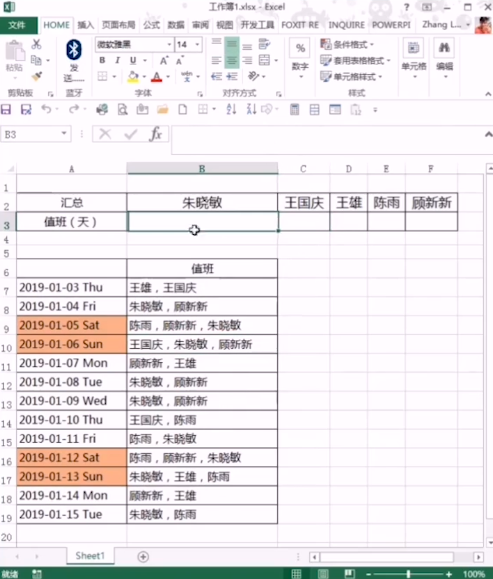Image resolution: width=493 pixels, height=579 pixels.
Task: Open the calculator icon in the quick toolbar
Action: pos(294,109)
